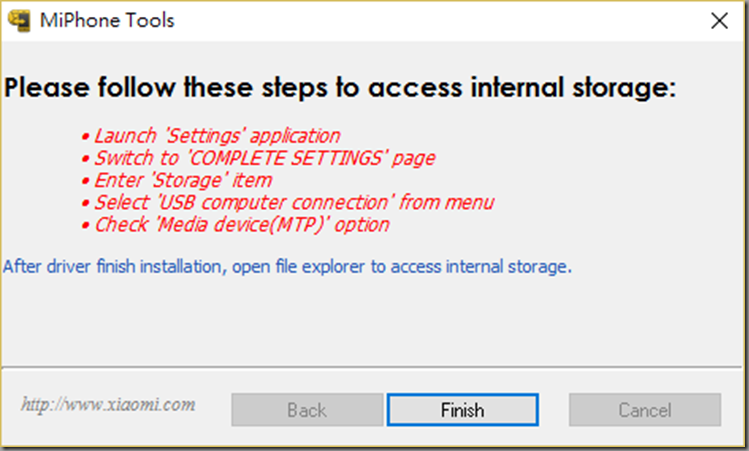
Task: Click the Finish button
Action: [x=462, y=410]
